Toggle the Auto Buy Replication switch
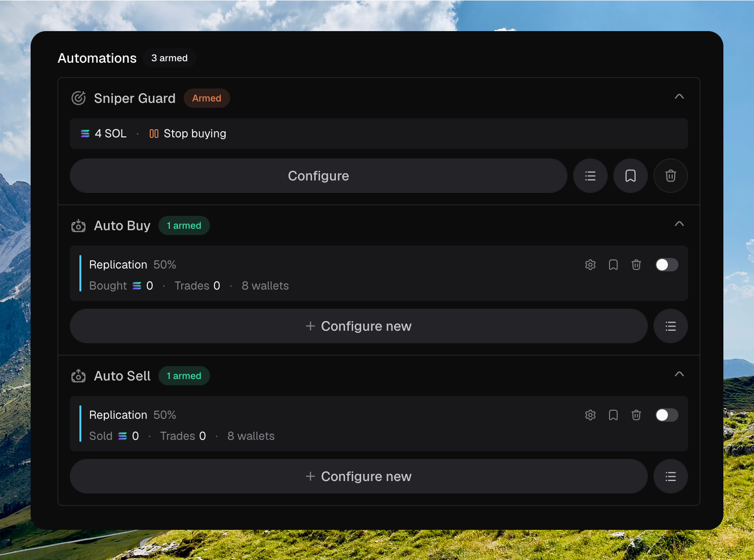 (666, 265)
